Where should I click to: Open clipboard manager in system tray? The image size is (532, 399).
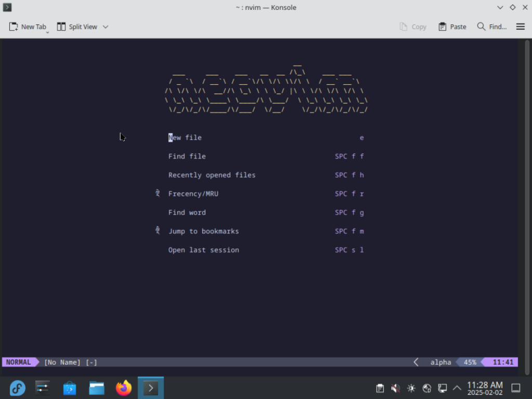(x=380, y=388)
